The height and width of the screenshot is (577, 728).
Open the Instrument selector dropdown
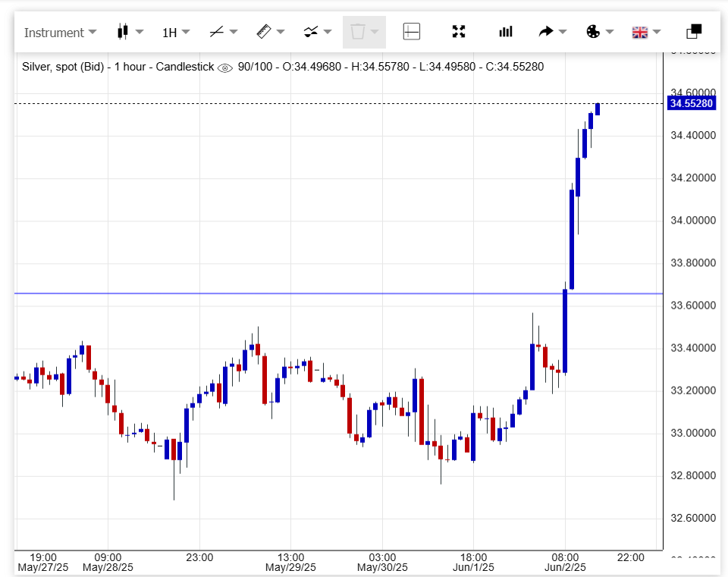60,33
